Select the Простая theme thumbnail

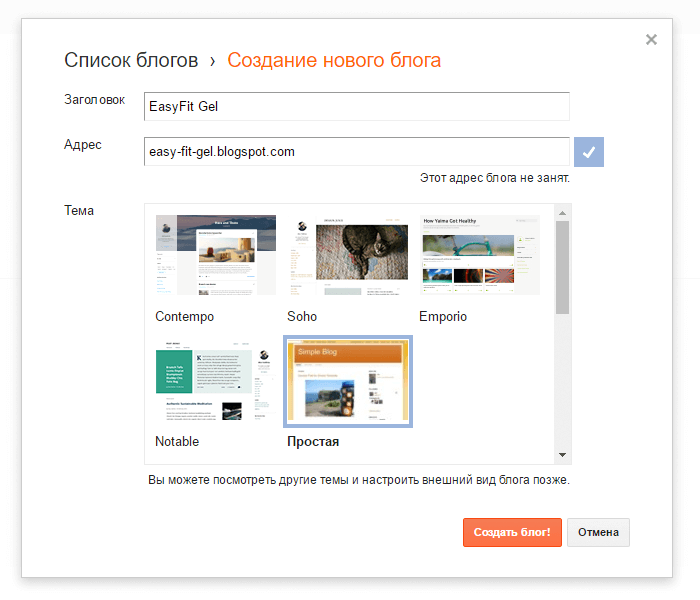click(x=348, y=381)
